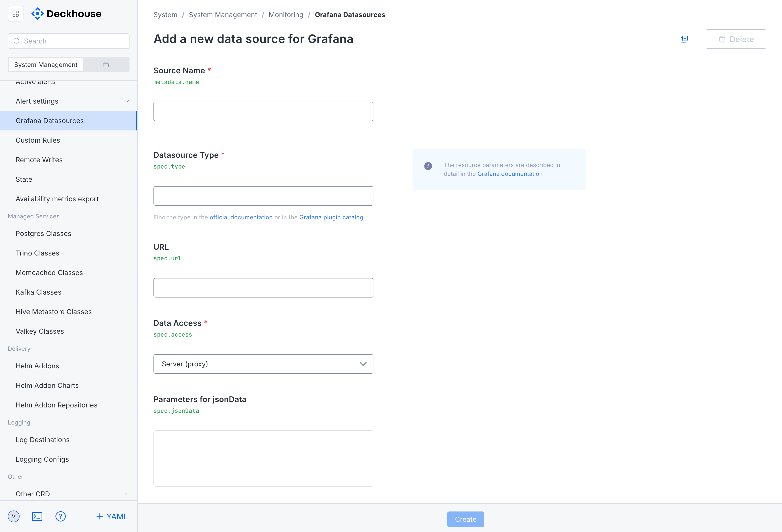Screen dimensions: 782x532
Task: Expand the Alert settings chevron
Action: point(127,101)
